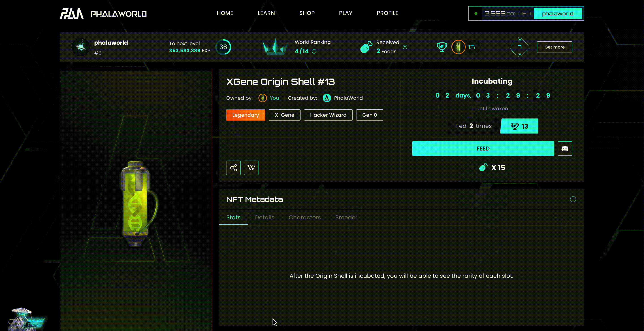
Task: Click the Discord icon button
Action: coord(565,149)
